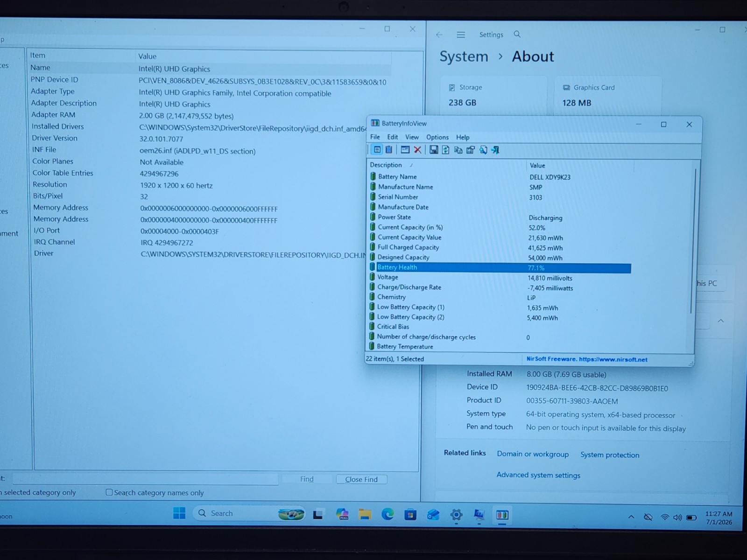Open the Advanced Options toolbar icon
747x560 pixels.
click(405, 150)
